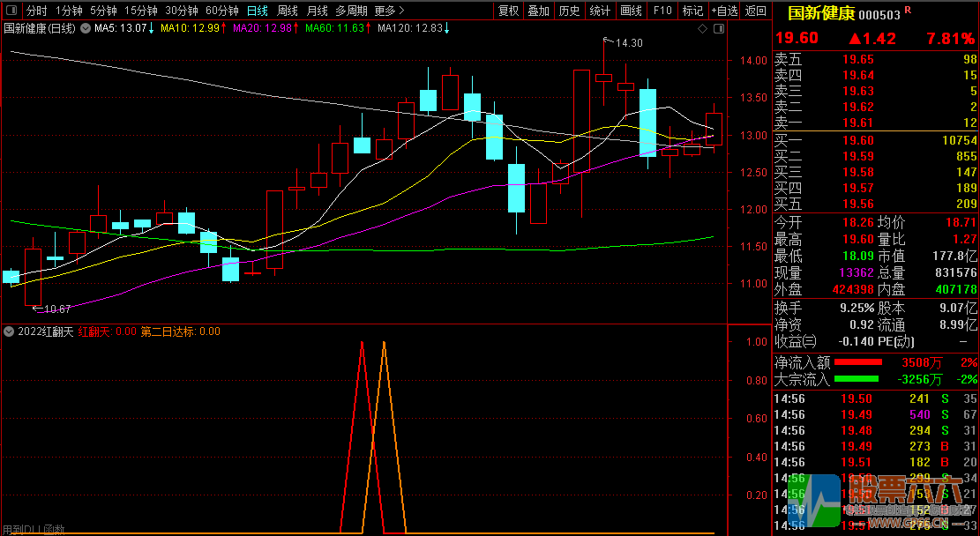980x536 pixels.
Task: Open F10 company information
Action: point(662,11)
